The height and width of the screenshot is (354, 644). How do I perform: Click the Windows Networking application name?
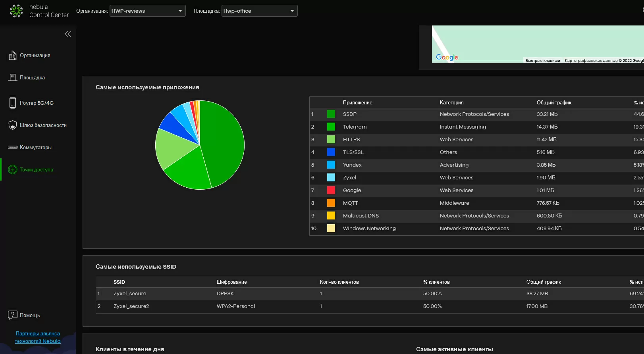369,228
